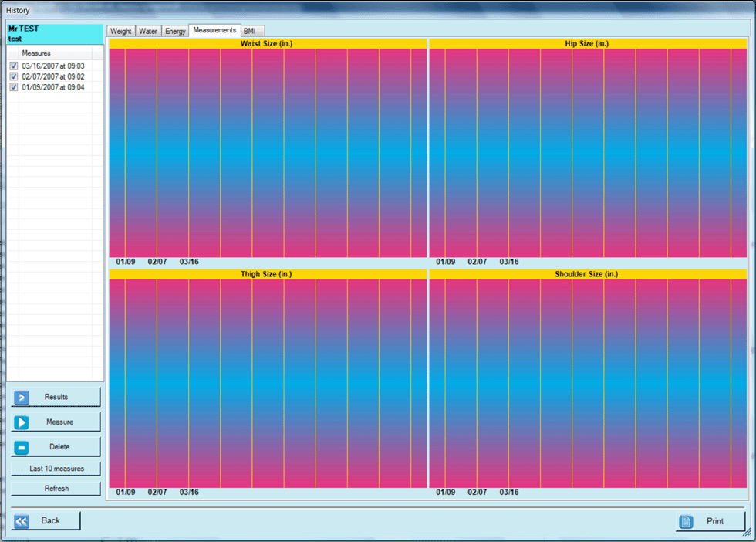Click the Back double-arrow icon
This screenshot has height=542, width=756.
(22, 521)
